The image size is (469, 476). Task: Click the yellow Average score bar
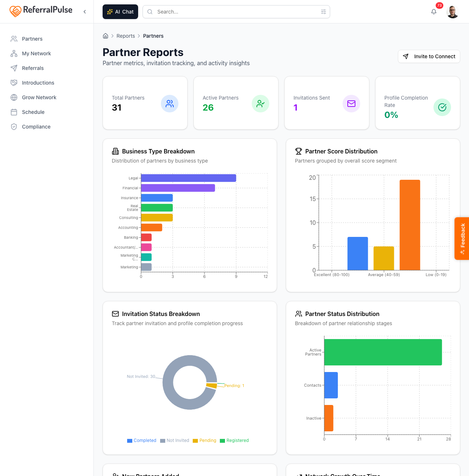pos(384,258)
